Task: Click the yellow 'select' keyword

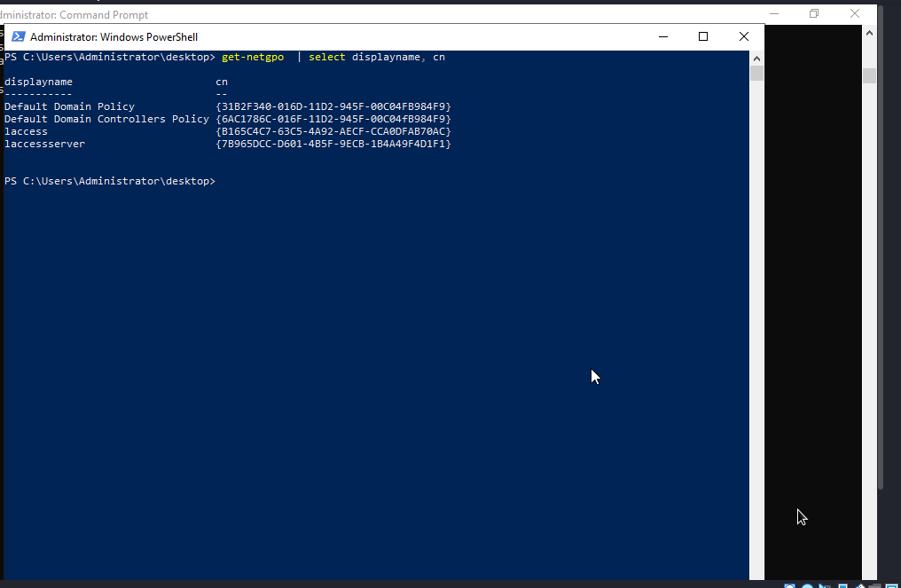Action: coord(327,57)
